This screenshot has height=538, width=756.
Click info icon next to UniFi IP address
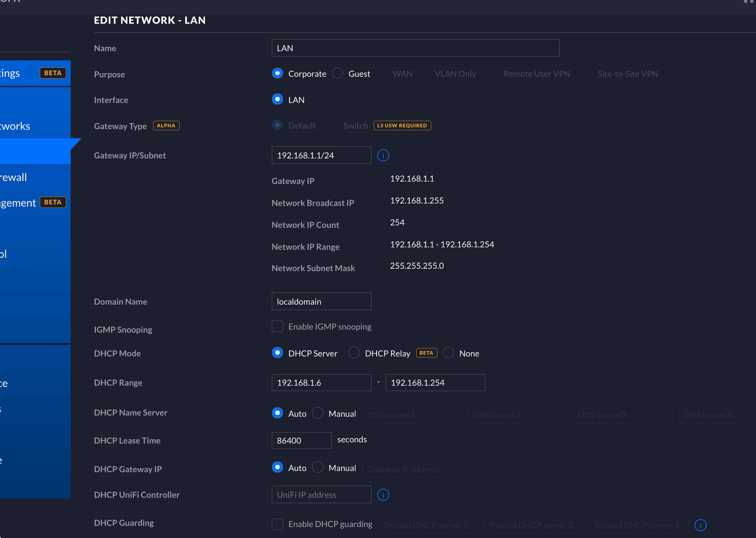tap(383, 495)
